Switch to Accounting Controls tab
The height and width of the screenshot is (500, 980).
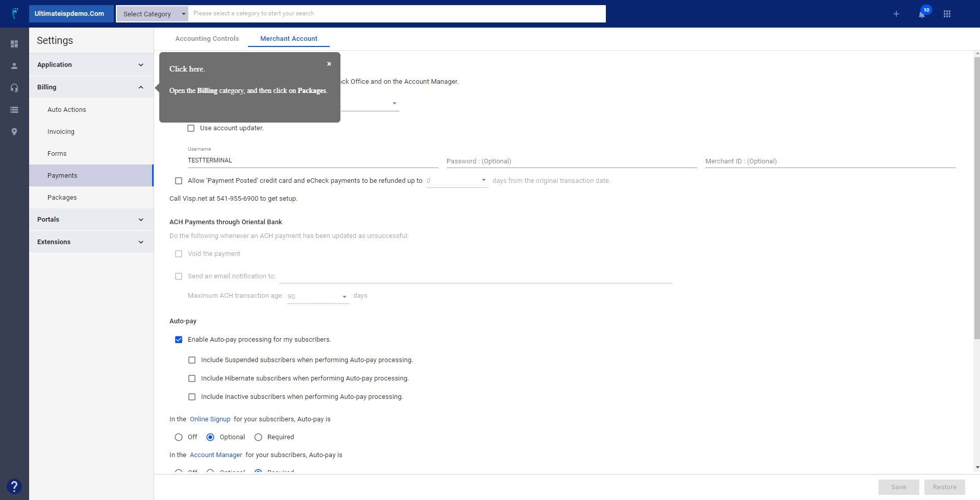(207, 39)
